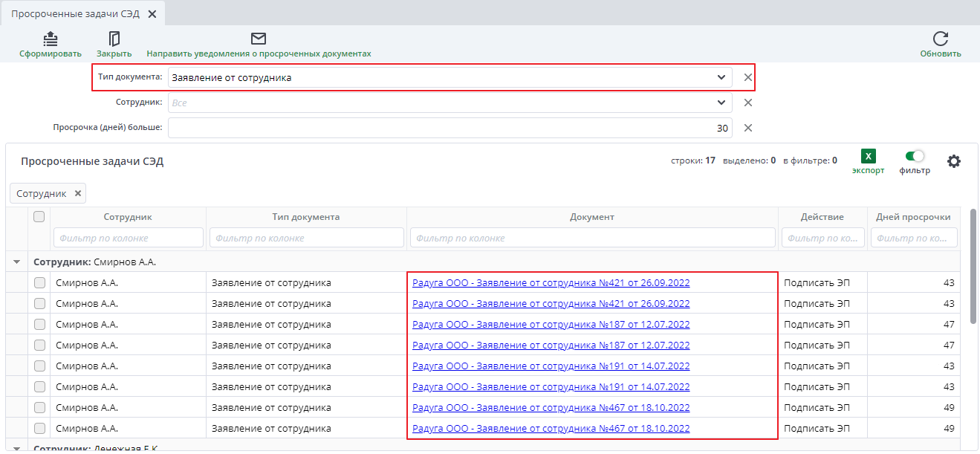This screenshot has height=454, width=980.
Task: Clear the Просрочка (дней) больше field
Action: point(748,128)
